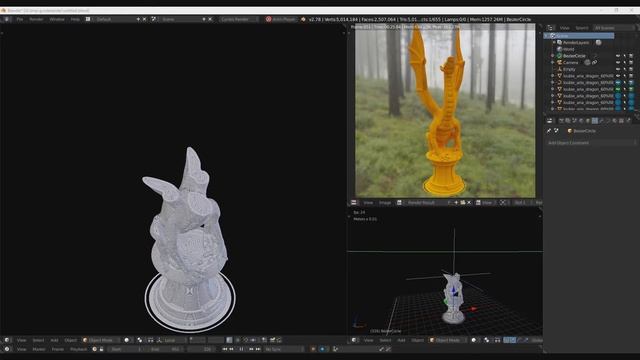This screenshot has height=360, width=640.
Task: Toggle BezierCircle renderability camera icon
Action: click(x=631, y=56)
